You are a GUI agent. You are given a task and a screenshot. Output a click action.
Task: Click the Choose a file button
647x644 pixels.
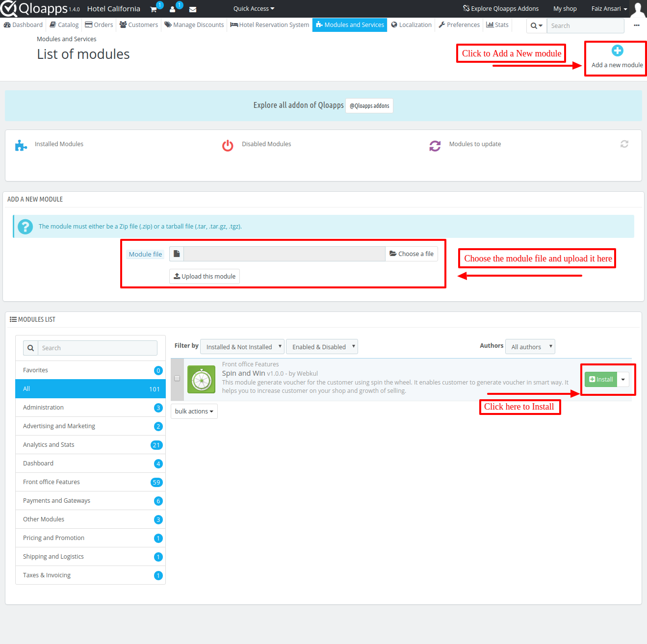tap(412, 254)
